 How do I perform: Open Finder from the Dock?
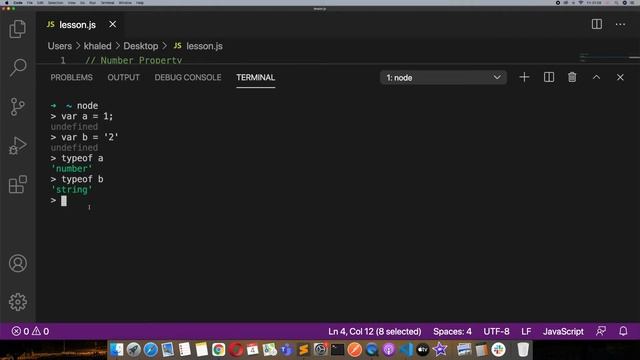[116, 350]
